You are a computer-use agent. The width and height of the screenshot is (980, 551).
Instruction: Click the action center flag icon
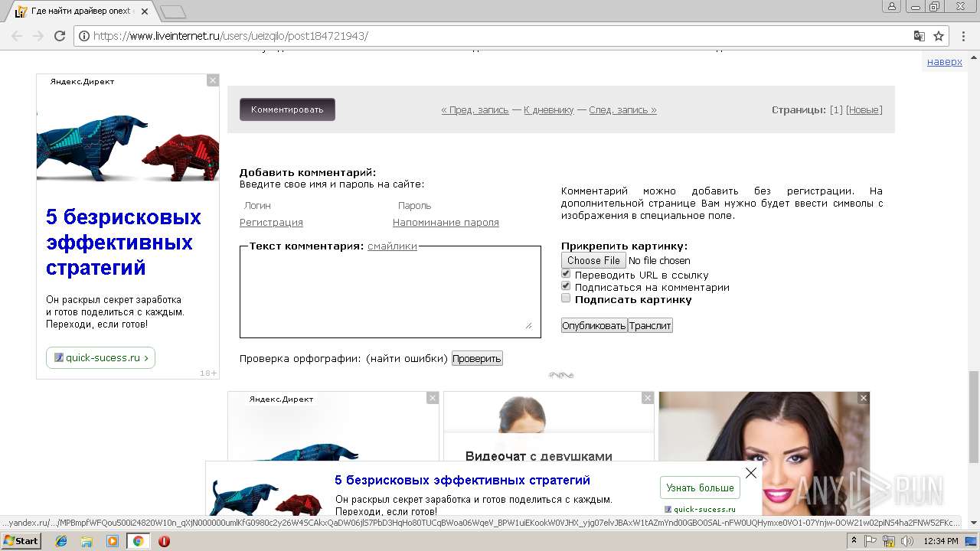pos(871,541)
